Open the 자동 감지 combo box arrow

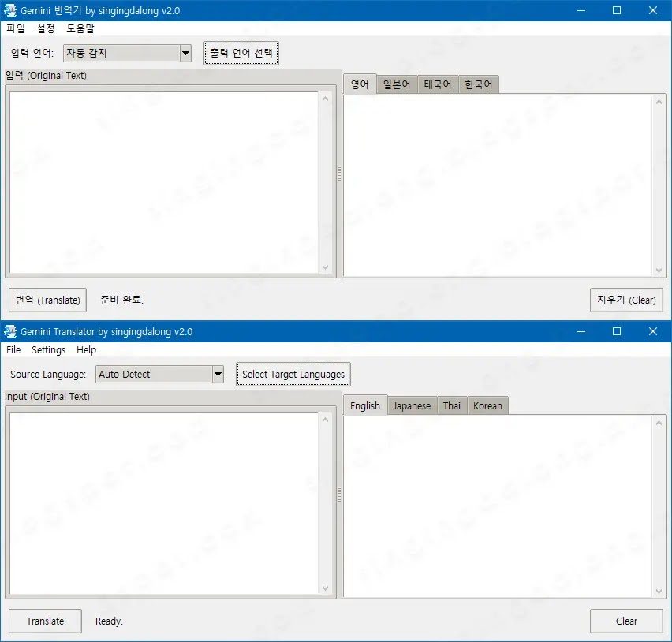pos(185,53)
